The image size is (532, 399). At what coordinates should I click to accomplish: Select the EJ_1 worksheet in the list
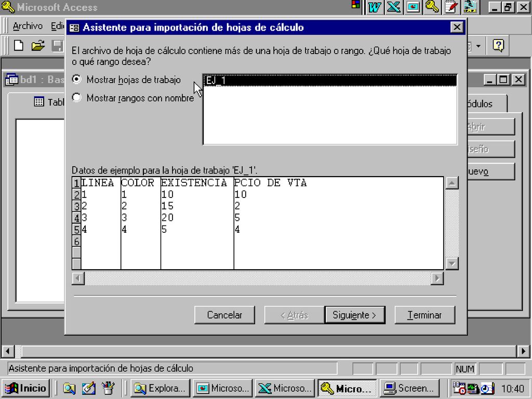(x=330, y=81)
